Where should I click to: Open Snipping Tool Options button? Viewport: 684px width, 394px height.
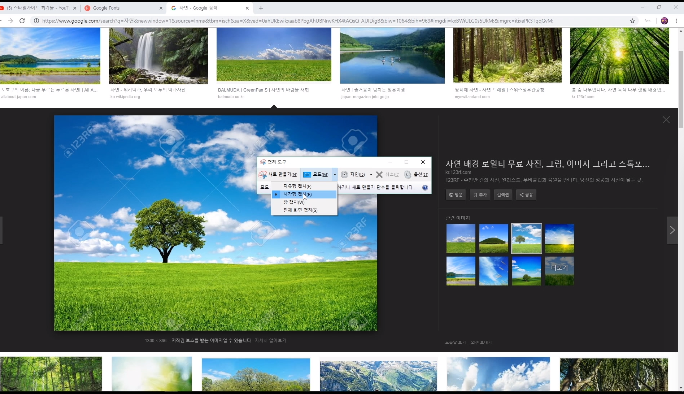pos(416,175)
